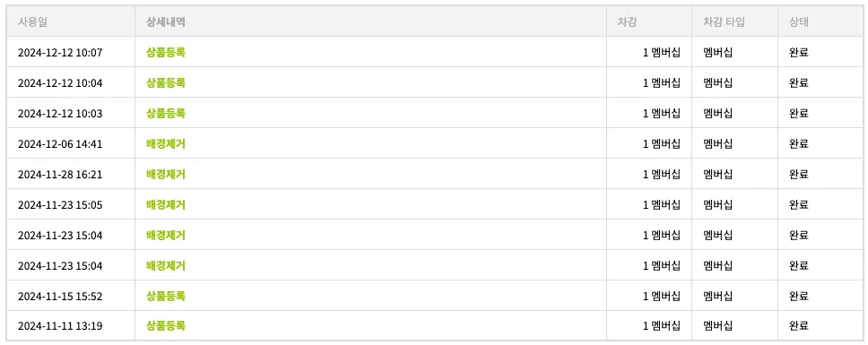Image resolution: width=868 pixels, height=345 pixels.
Task: Click 1 멤버십 amount in 2024-11-11 row
Action: (662, 325)
